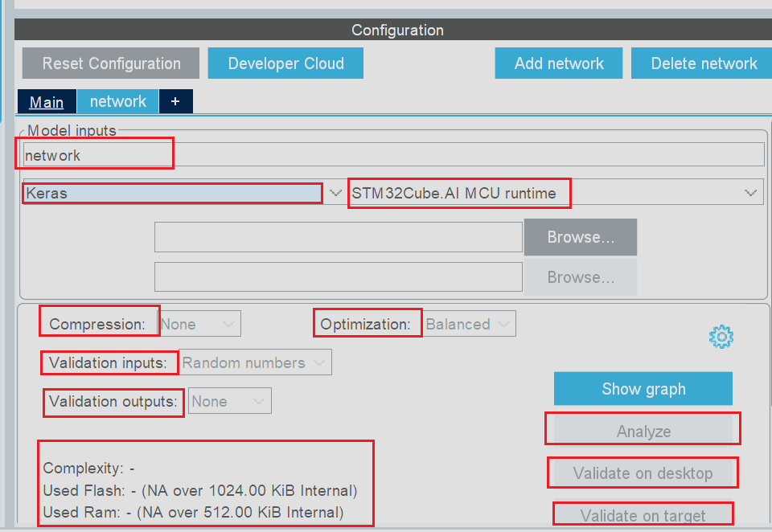Click the Complexity value text
Image resolution: width=772 pixels, height=532 pixels.
tap(88, 468)
